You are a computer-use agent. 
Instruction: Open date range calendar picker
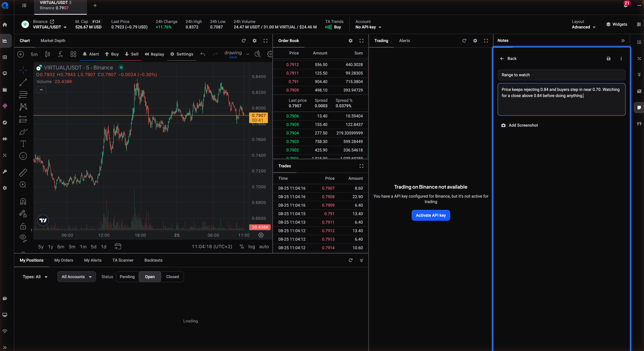pyautogui.click(x=118, y=246)
